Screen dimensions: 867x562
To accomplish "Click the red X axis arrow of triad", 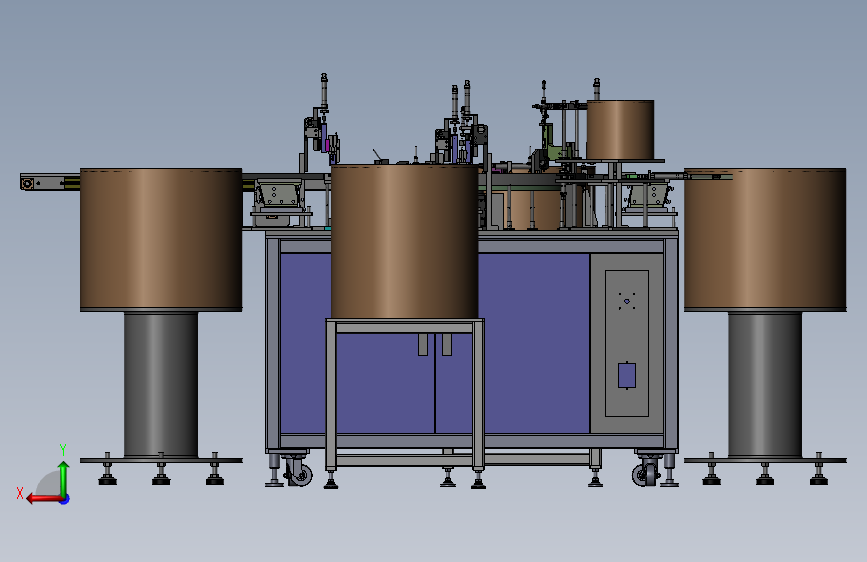I will click(43, 499).
